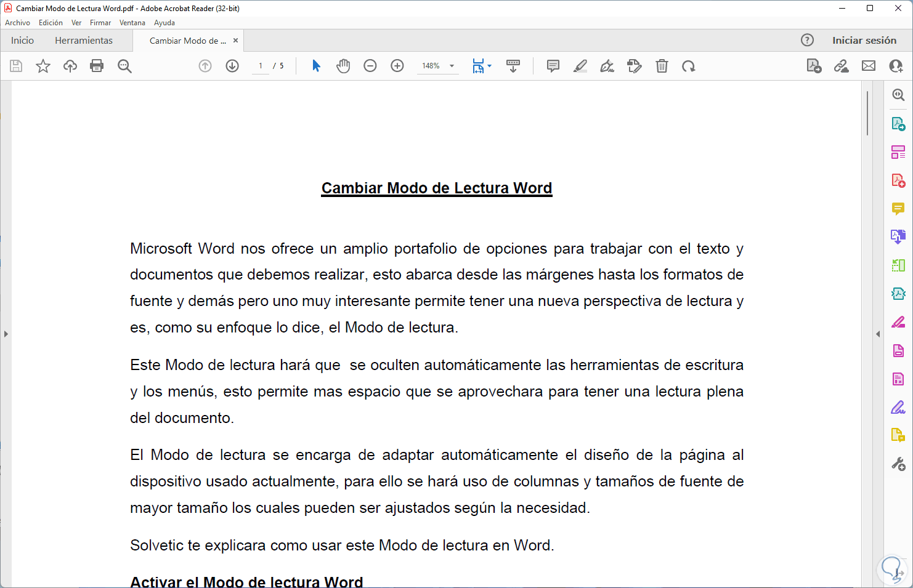Zoom out with the minus icon

tap(370, 66)
